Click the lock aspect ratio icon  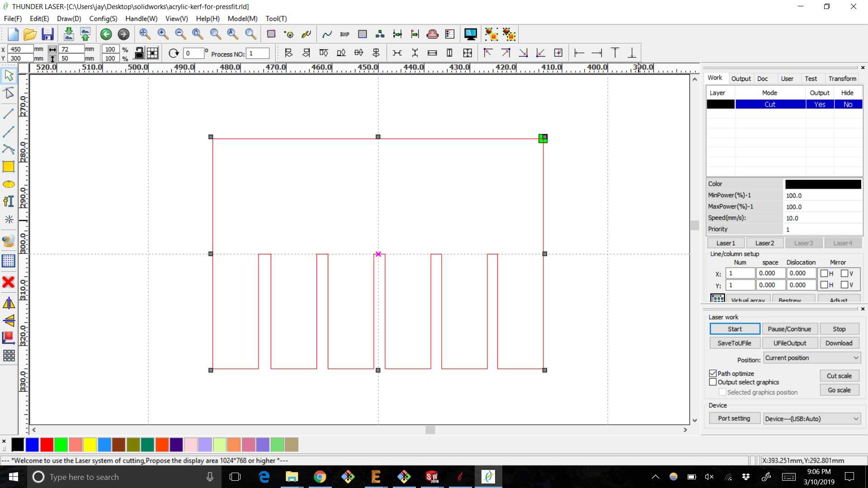point(139,53)
